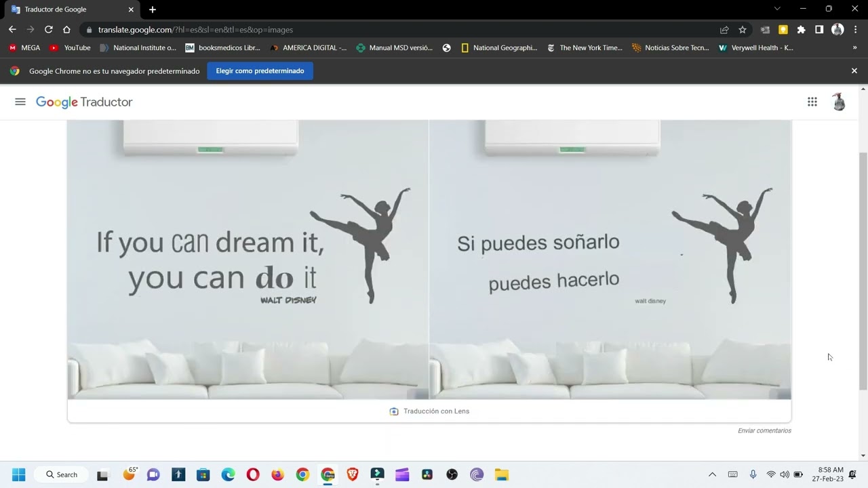Open the Chrome profile avatar in toolbar
Image resolution: width=868 pixels, height=488 pixels.
point(837,30)
